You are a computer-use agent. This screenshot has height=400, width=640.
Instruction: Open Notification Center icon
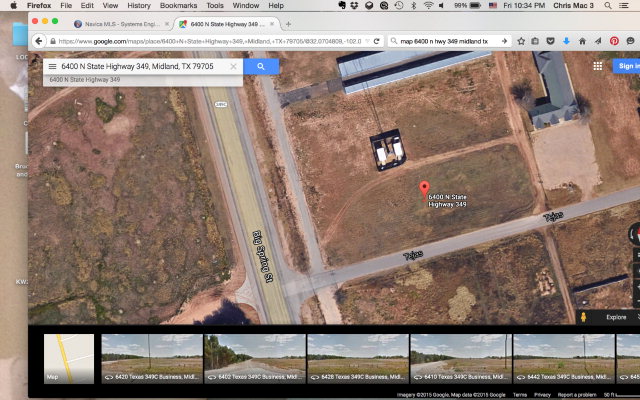(x=624, y=5)
